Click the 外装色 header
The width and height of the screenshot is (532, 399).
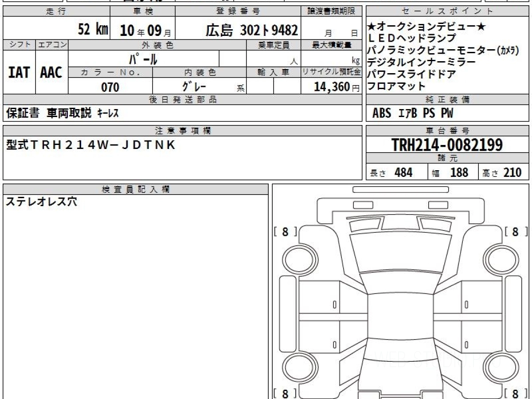(x=157, y=45)
